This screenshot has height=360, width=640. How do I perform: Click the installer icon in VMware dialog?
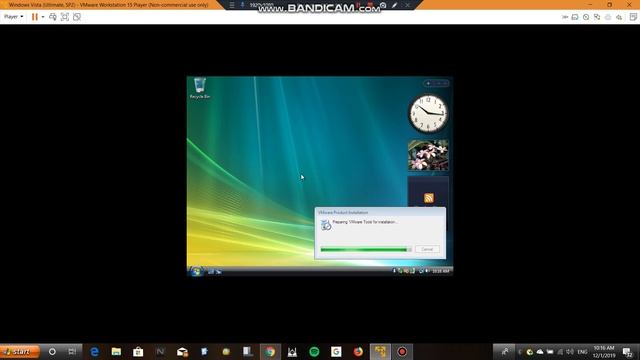[326, 225]
